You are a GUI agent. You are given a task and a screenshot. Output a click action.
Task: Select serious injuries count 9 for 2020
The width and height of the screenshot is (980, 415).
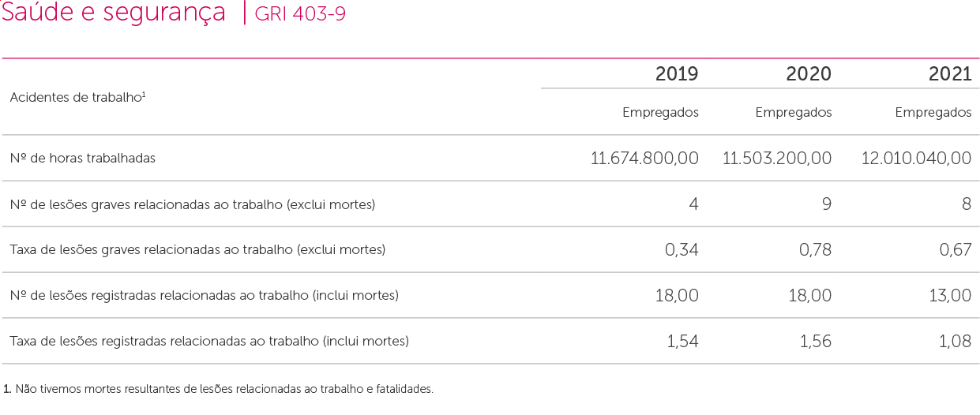[826, 204]
